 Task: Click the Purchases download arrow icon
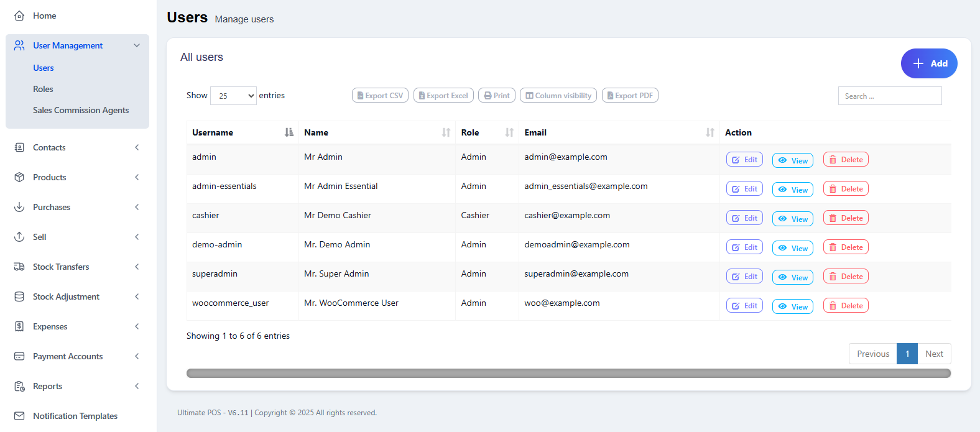(19, 207)
